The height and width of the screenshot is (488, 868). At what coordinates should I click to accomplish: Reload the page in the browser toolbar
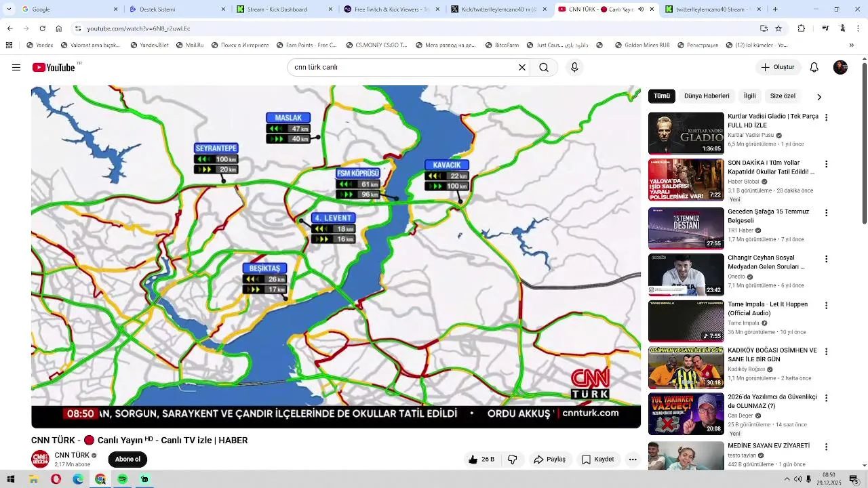(43, 28)
